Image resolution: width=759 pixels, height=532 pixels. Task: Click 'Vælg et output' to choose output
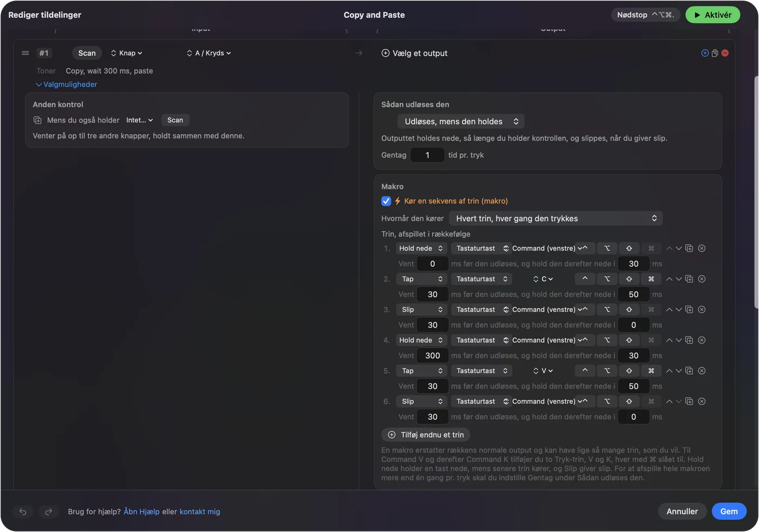(414, 53)
